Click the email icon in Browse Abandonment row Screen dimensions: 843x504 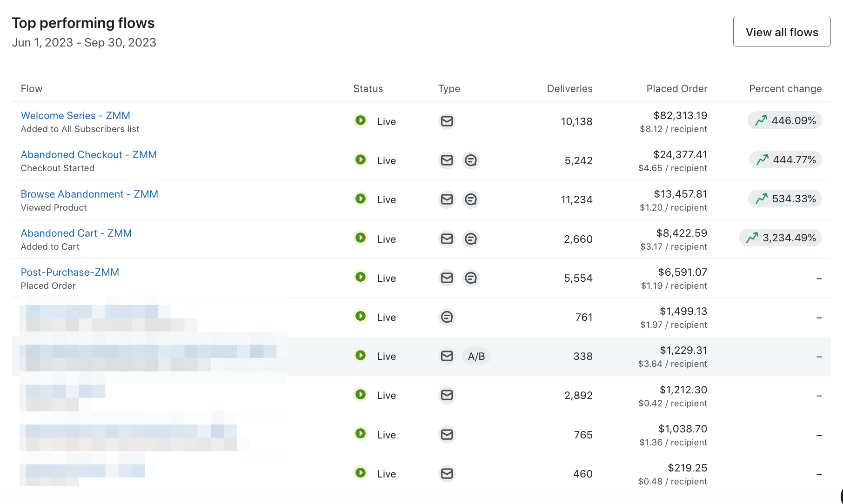click(x=447, y=199)
